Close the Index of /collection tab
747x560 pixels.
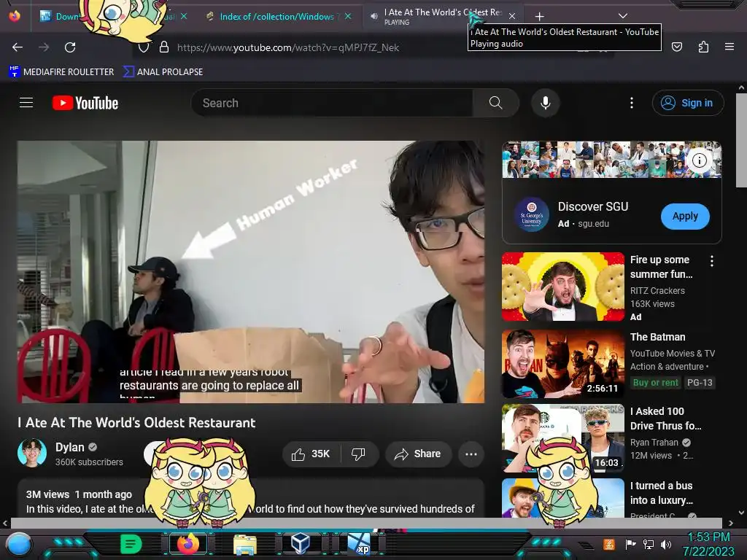(x=348, y=16)
